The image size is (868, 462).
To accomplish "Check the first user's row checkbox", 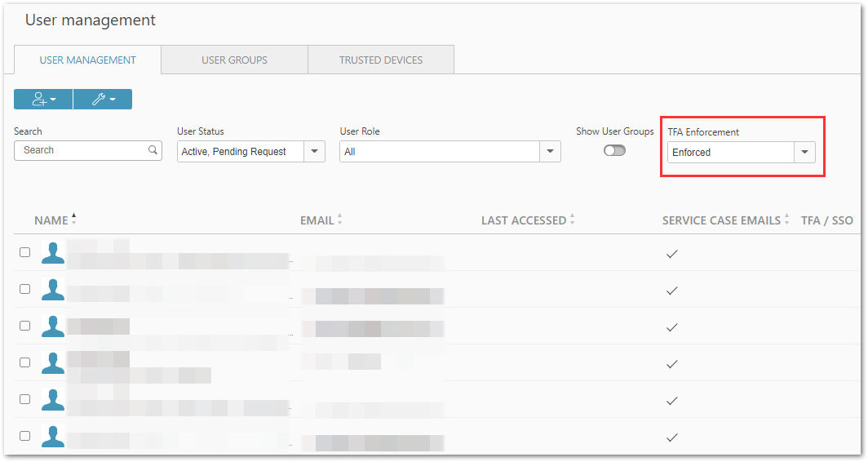I will [25, 252].
